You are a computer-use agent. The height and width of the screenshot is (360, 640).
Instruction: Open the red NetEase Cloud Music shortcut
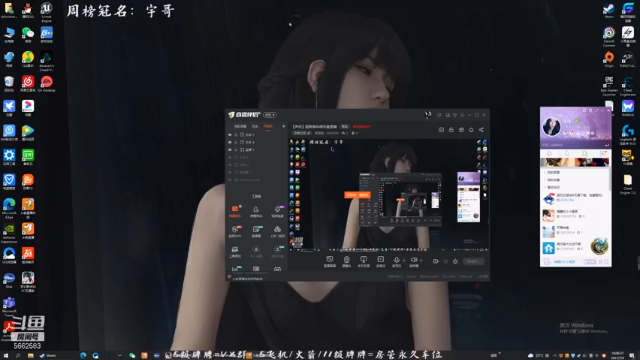[x=28, y=84]
